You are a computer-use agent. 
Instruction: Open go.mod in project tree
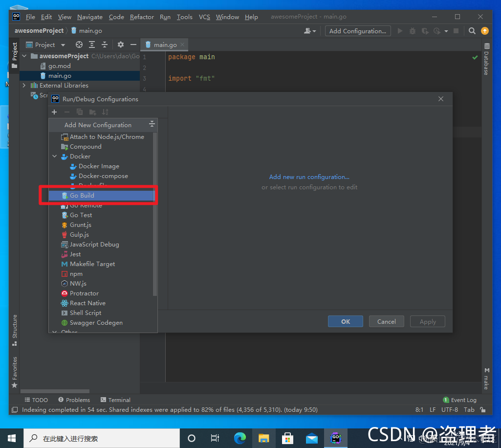(56, 66)
